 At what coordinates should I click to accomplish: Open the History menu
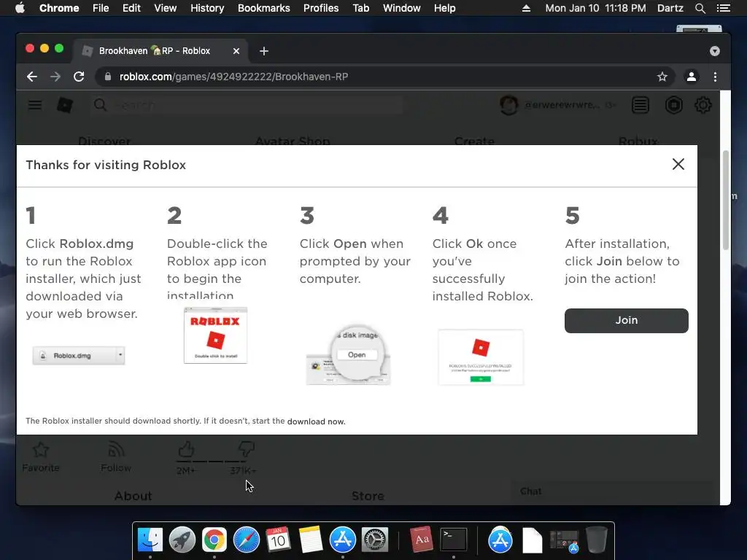(x=207, y=8)
